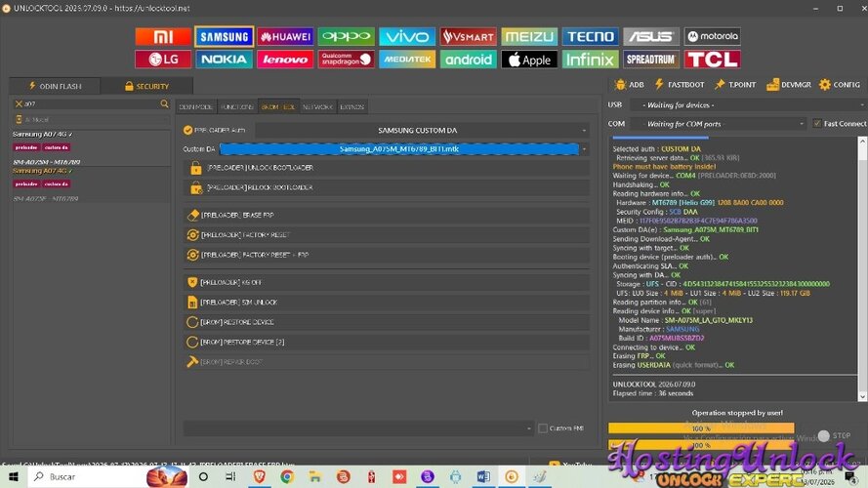Run Preloader Factory Reset + FRP

pyautogui.click(x=386, y=255)
